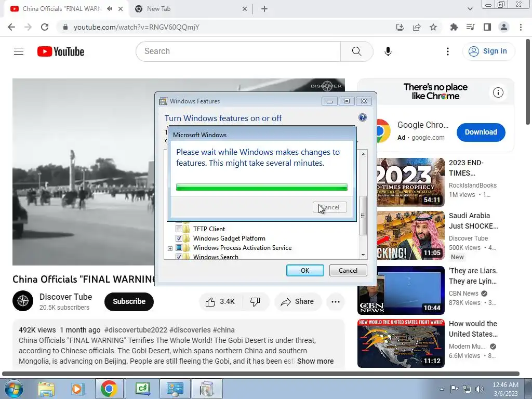Go back with Chrome's back arrow
Screen dimensions: 532x399
pos(11,27)
